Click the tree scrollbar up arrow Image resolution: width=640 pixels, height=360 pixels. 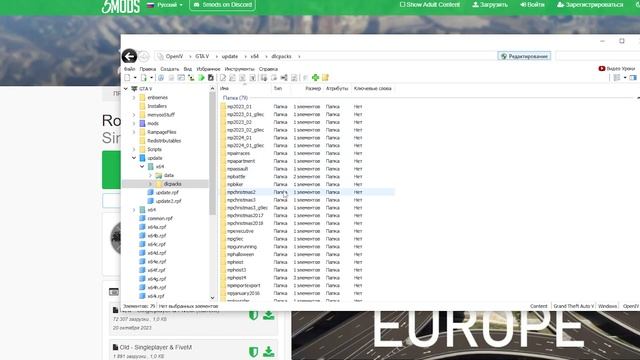[212, 89]
